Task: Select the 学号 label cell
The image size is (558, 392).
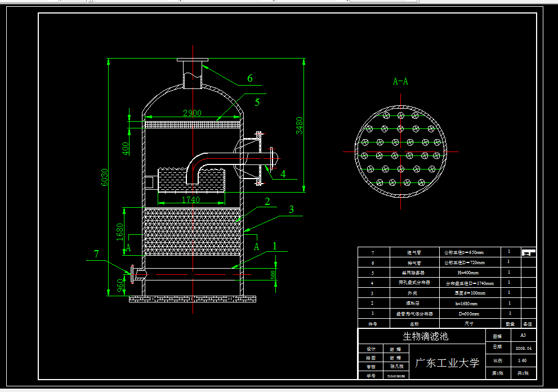Action: click(371, 376)
